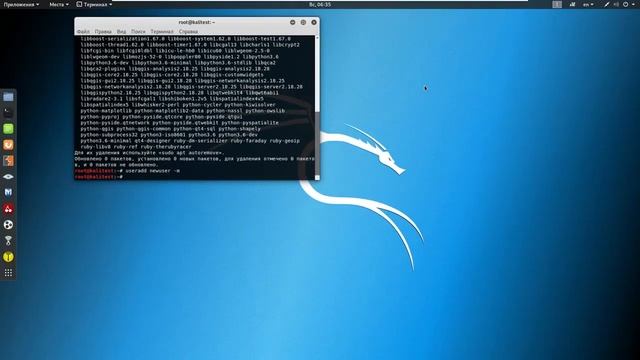Click the terminal vertical scrollbar handle
Screen dimensions: 640x360
317,143
